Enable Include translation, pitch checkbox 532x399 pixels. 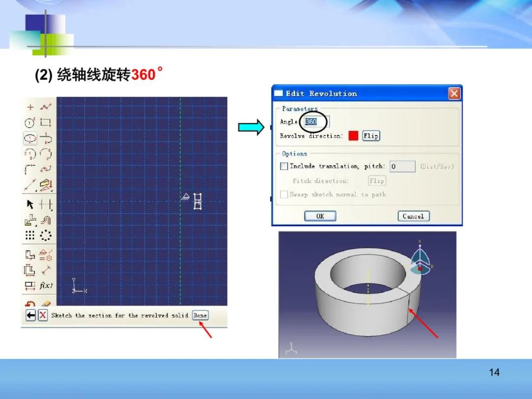[x=284, y=166]
